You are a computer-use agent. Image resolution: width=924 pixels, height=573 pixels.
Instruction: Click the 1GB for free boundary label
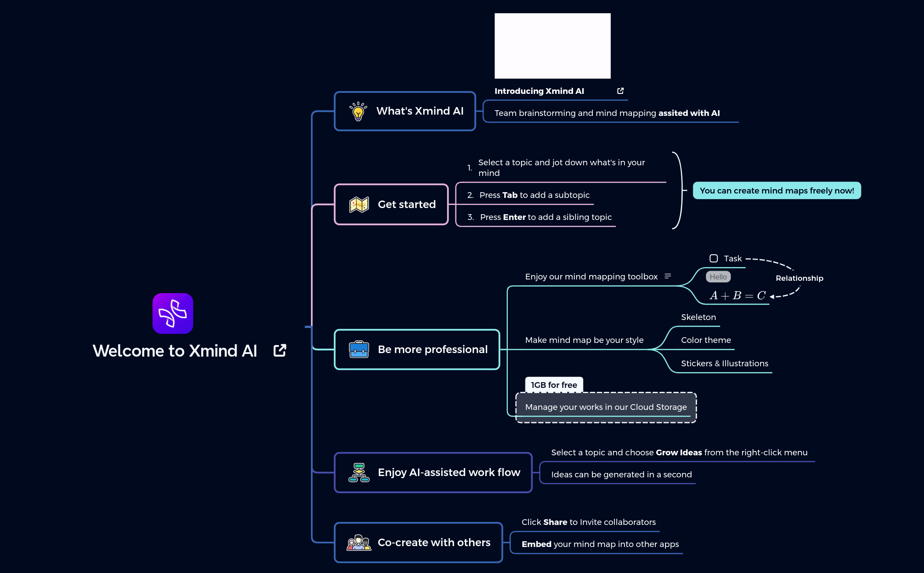(554, 385)
